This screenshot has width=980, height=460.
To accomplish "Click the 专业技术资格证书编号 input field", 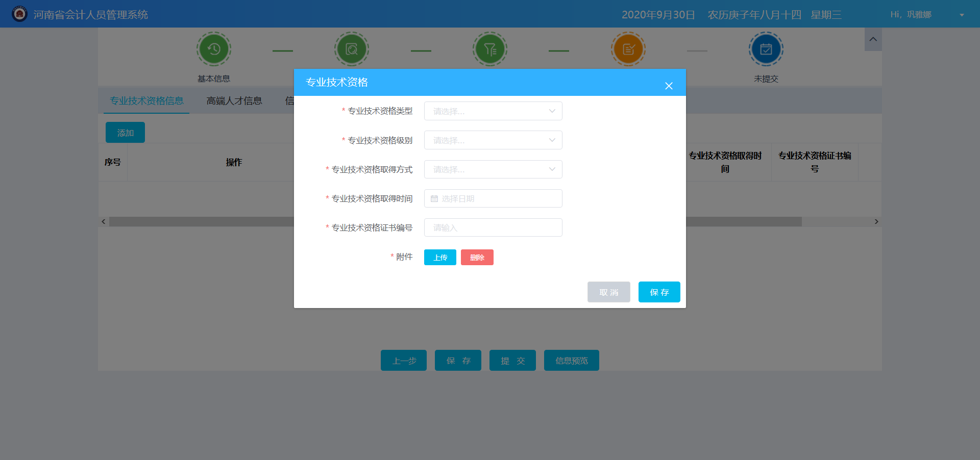I will (x=493, y=227).
